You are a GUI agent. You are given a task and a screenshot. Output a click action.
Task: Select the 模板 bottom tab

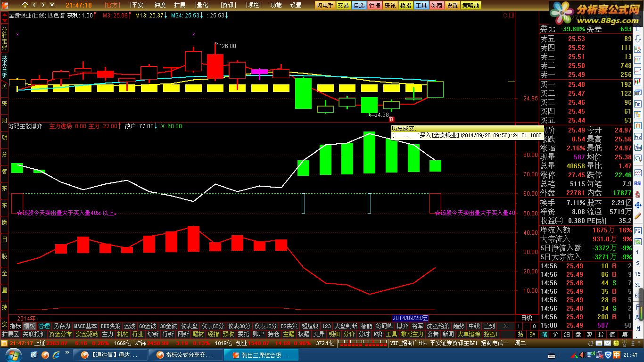click(29, 326)
